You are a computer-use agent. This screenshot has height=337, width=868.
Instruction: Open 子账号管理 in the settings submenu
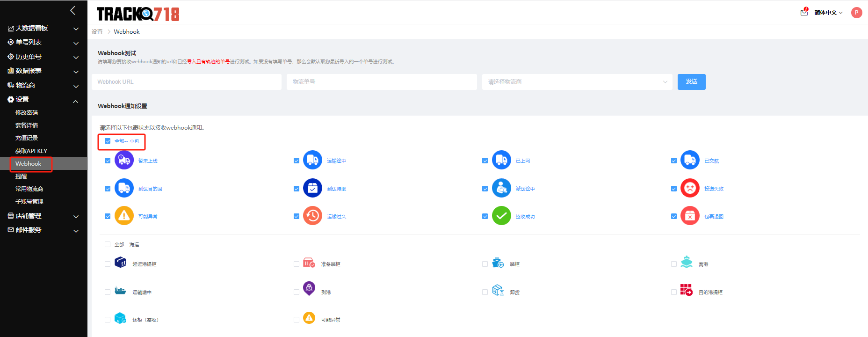(x=29, y=202)
